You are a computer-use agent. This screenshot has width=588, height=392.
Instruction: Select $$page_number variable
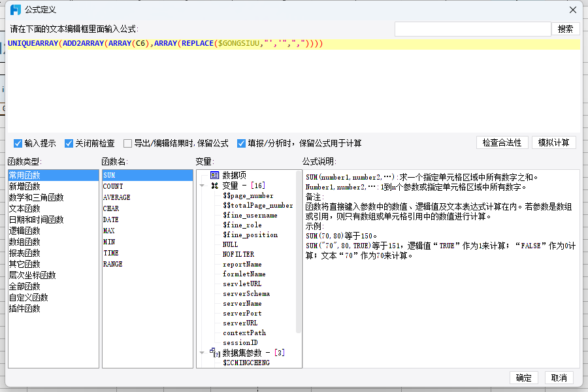coord(248,196)
